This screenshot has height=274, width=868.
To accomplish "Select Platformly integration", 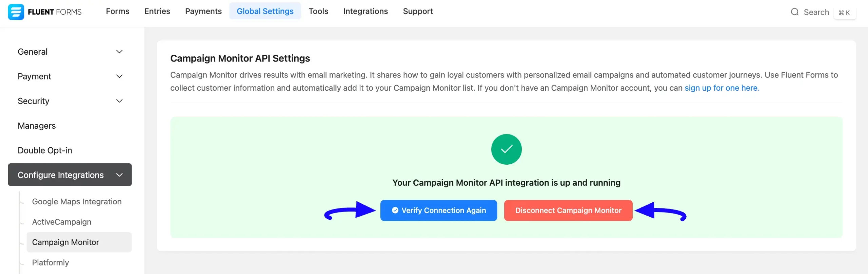I will point(50,262).
